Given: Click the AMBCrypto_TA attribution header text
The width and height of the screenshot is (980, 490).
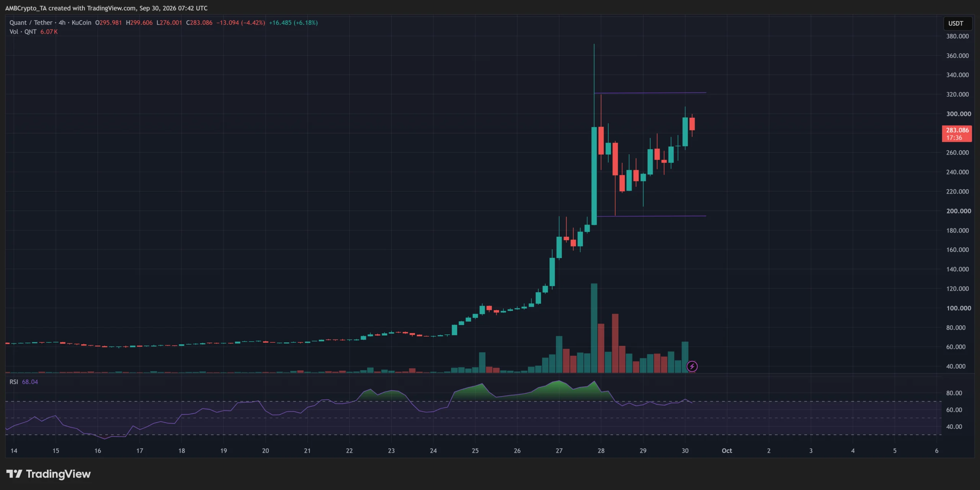Looking at the screenshot, I should point(106,8).
